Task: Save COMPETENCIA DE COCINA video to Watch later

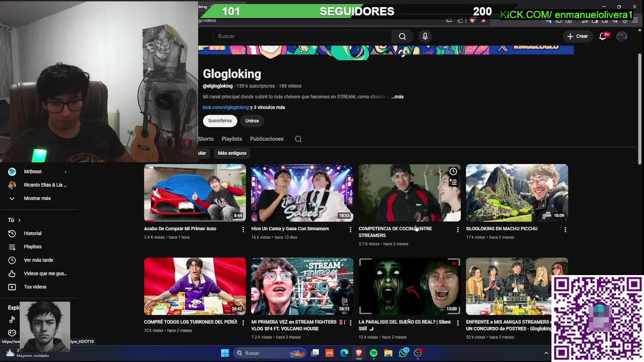Action: 453,171
